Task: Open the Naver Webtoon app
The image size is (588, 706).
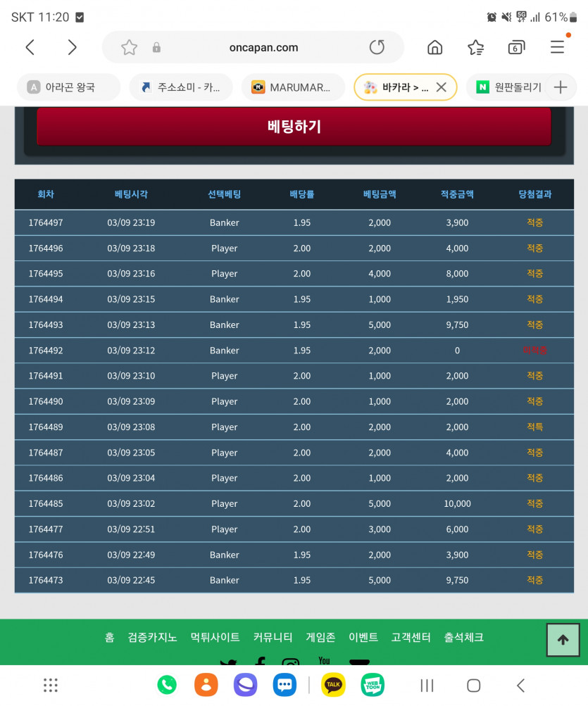Action: (x=373, y=685)
